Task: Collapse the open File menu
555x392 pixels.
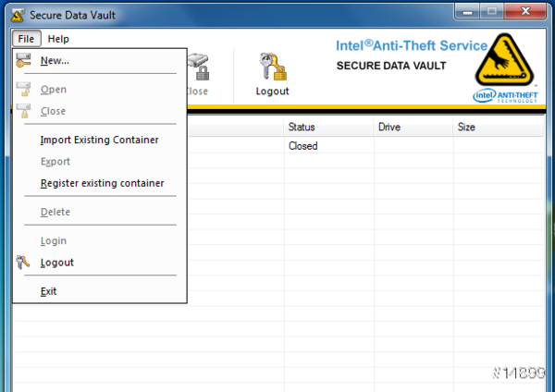Action: (26, 39)
